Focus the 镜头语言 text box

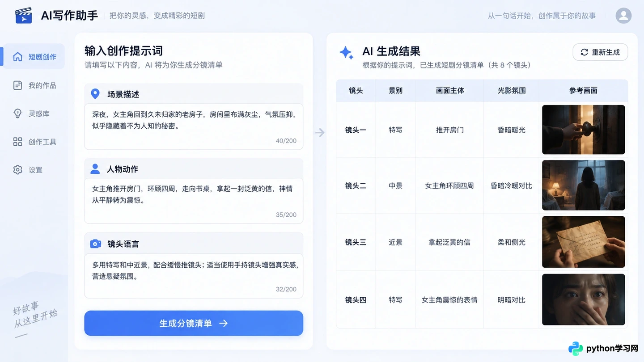(194, 276)
